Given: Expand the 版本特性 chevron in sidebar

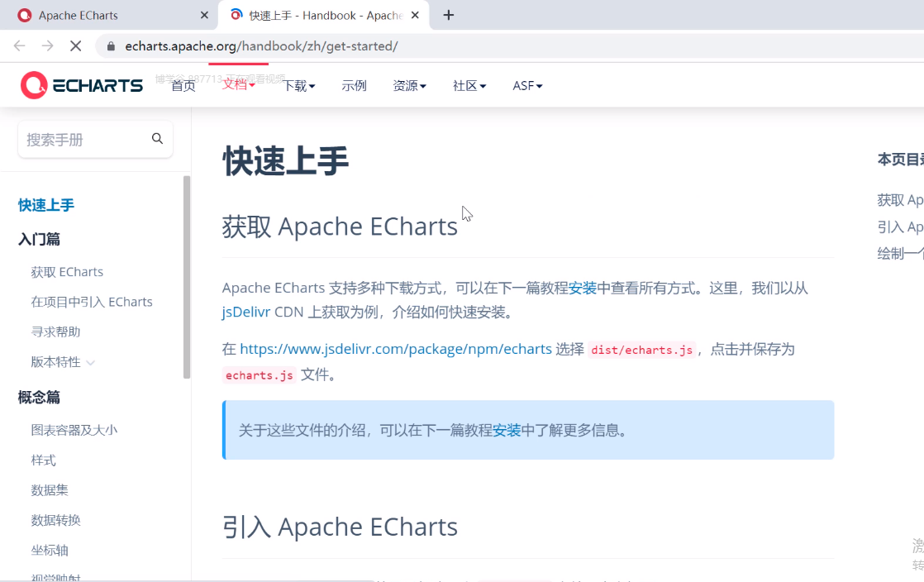Looking at the screenshot, I should pyautogui.click(x=90, y=363).
